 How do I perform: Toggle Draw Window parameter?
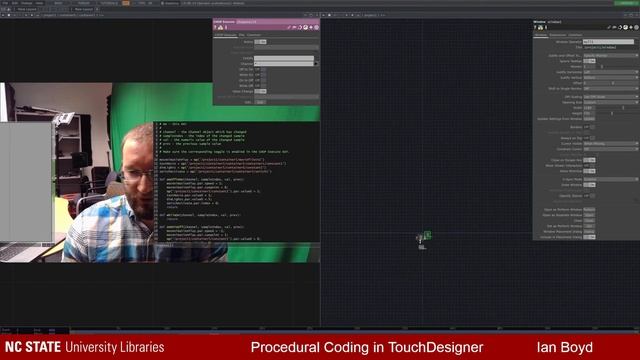click(589, 185)
